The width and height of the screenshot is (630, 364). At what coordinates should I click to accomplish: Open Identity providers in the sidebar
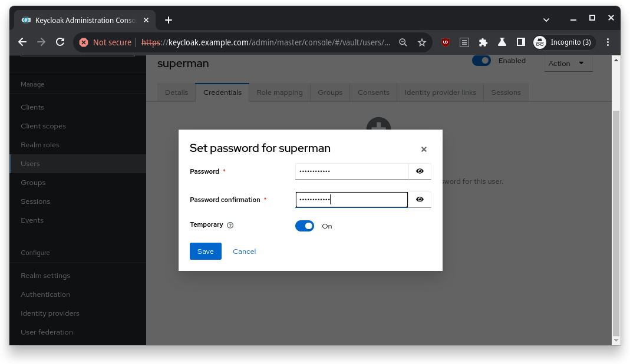coord(78,313)
